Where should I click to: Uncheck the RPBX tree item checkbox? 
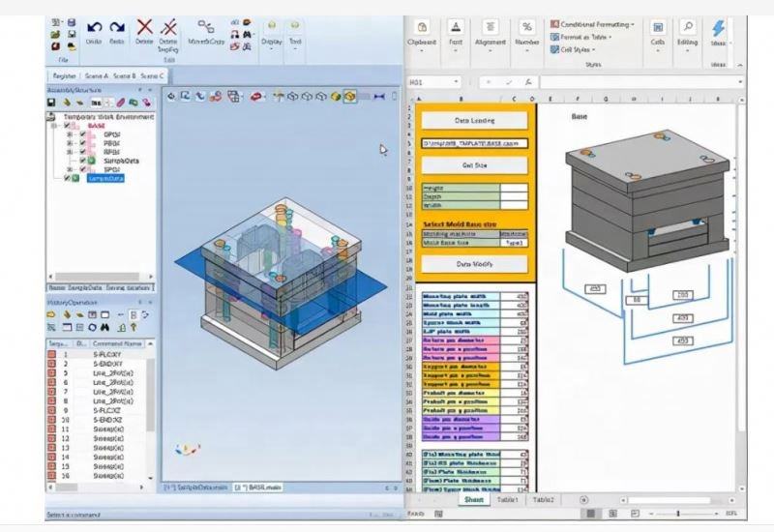tap(81, 152)
